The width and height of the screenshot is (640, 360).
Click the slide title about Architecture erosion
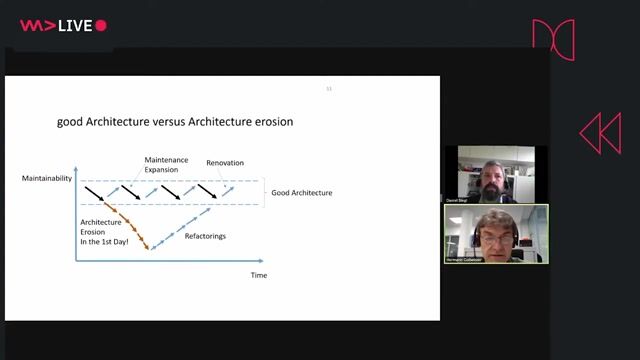pyautogui.click(x=175, y=122)
